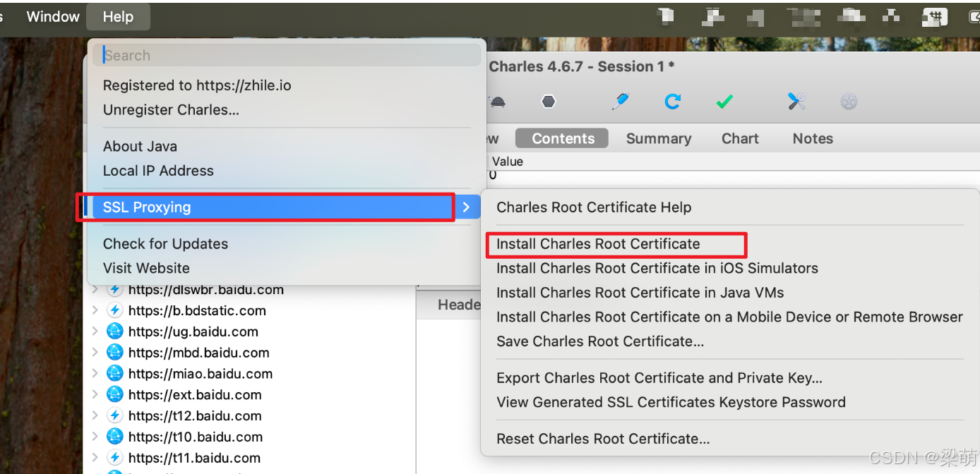Install certificate on Mobile Device or Remote Browser

[x=729, y=317]
